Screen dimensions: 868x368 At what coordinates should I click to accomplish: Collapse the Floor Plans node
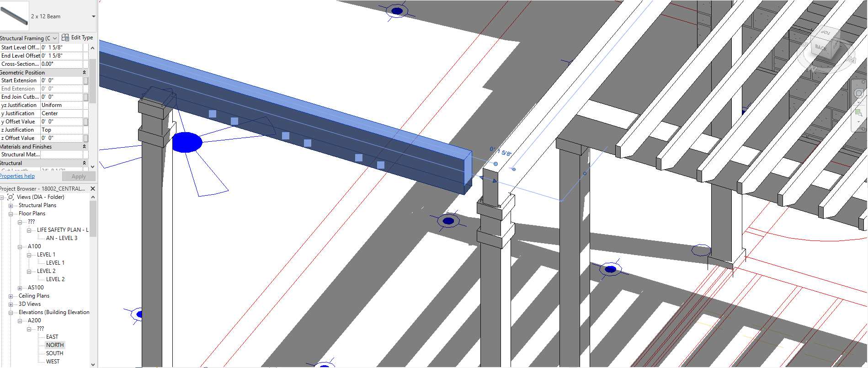pyautogui.click(x=11, y=214)
